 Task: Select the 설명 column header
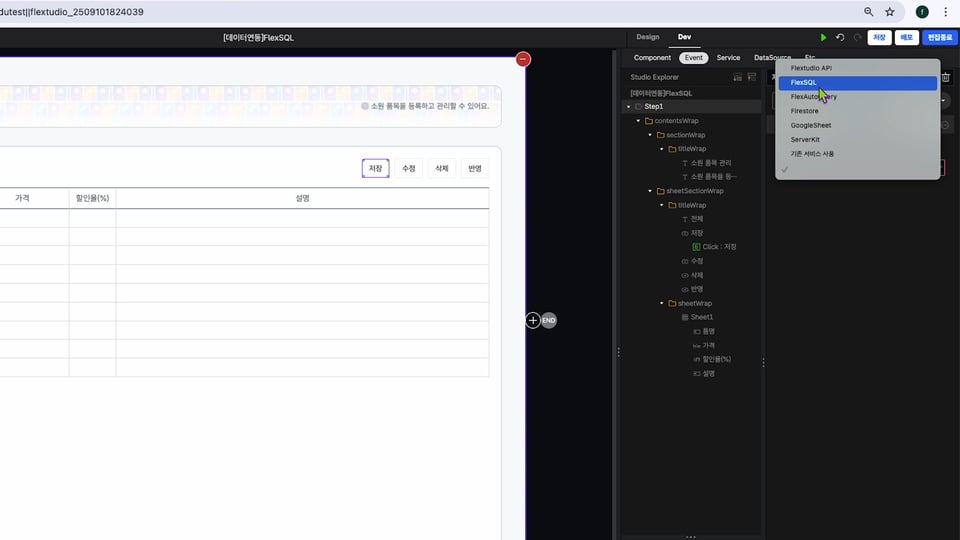pyautogui.click(x=302, y=198)
